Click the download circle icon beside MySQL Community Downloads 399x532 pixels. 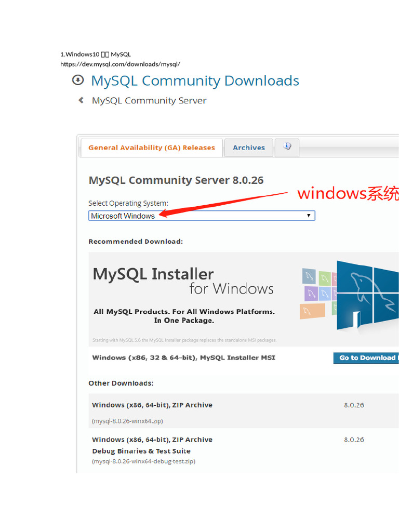(78, 81)
